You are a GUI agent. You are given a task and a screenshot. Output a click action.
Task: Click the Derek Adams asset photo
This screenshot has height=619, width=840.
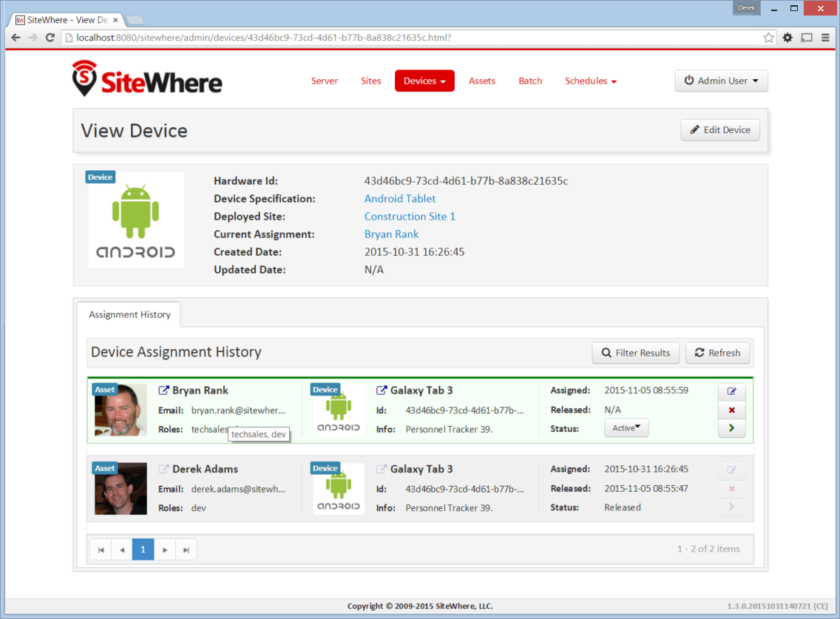point(121,488)
